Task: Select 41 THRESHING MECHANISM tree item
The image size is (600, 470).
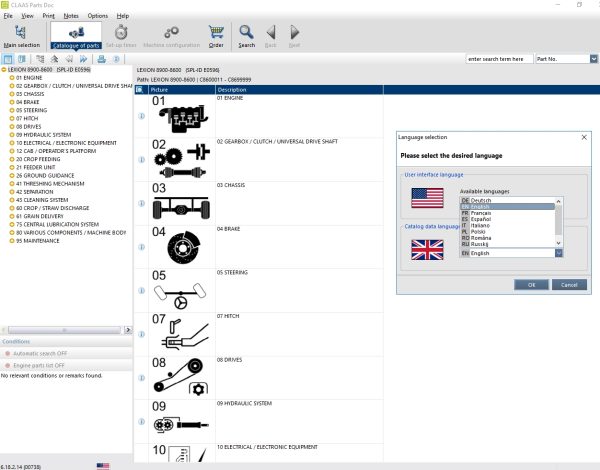Action: (x=50, y=184)
